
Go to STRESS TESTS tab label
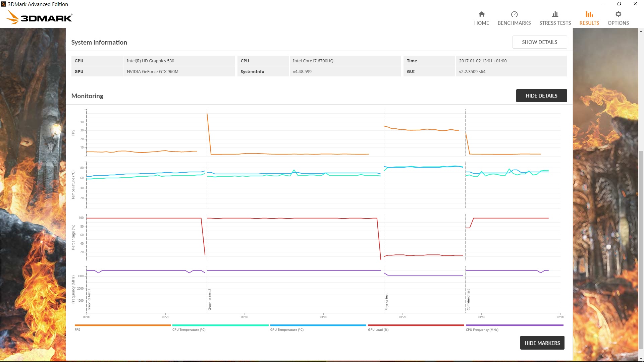click(555, 23)
